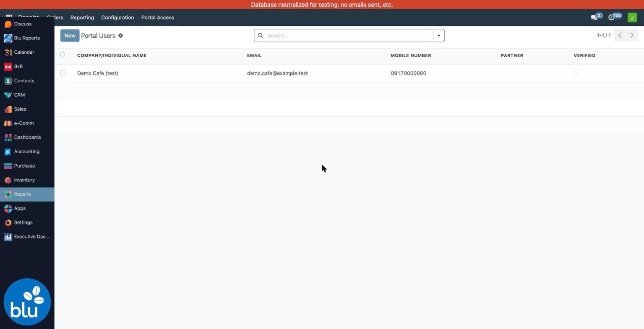Viewport: 644px width, 329px height.
Task: Select all records header checkbox
Action: click(63, 55)
